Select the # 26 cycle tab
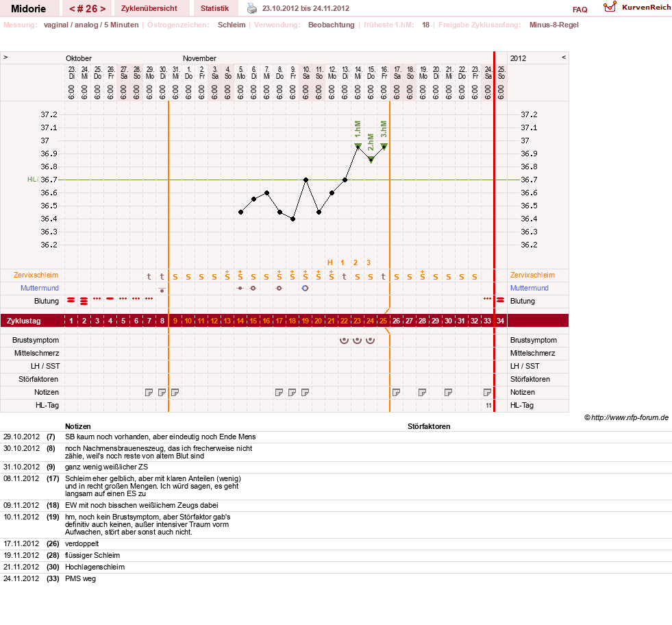Viewport: 672px width, 625px height. [88, 9]
